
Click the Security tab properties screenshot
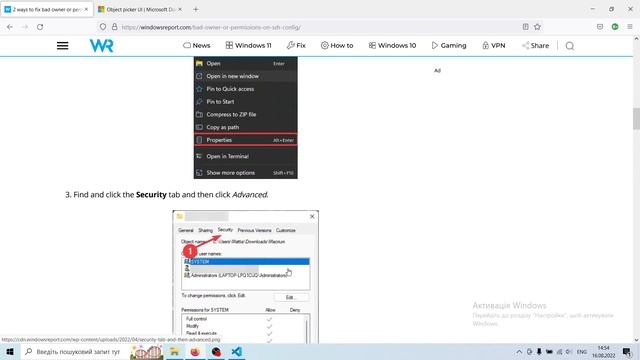click(x=245, y=277)
